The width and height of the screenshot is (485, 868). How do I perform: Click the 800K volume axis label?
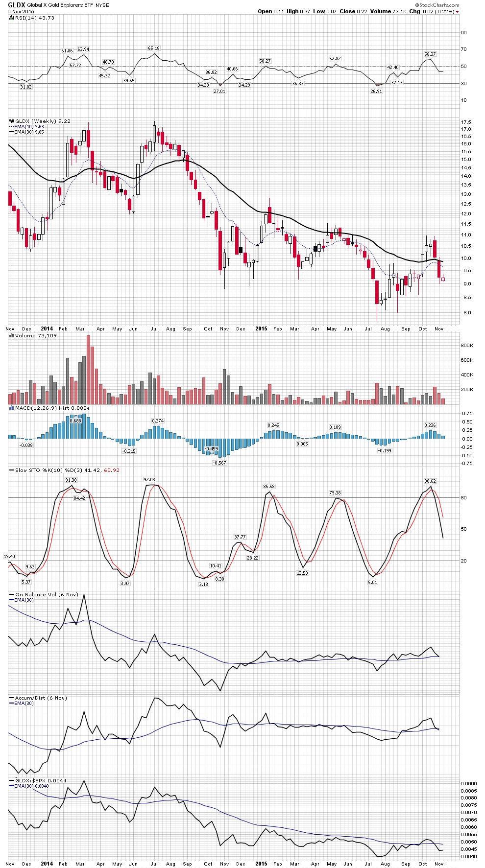coord(467,346)
